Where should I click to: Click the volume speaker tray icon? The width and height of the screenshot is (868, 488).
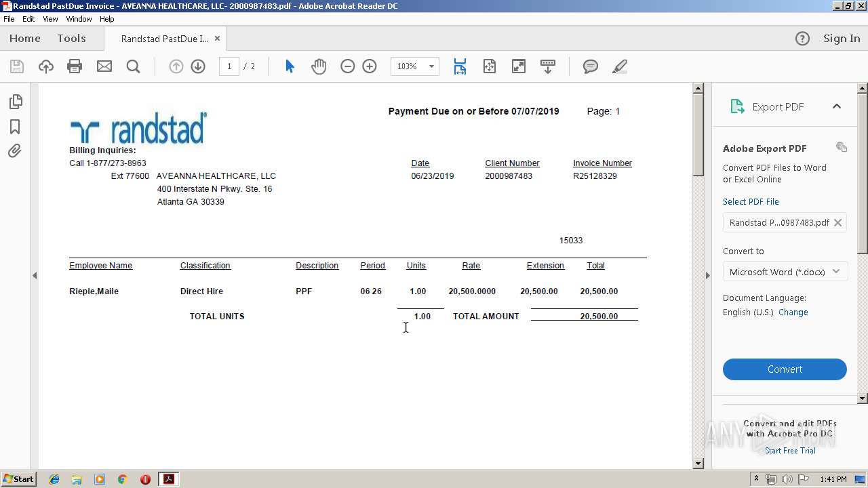click(x=787, y=479)
